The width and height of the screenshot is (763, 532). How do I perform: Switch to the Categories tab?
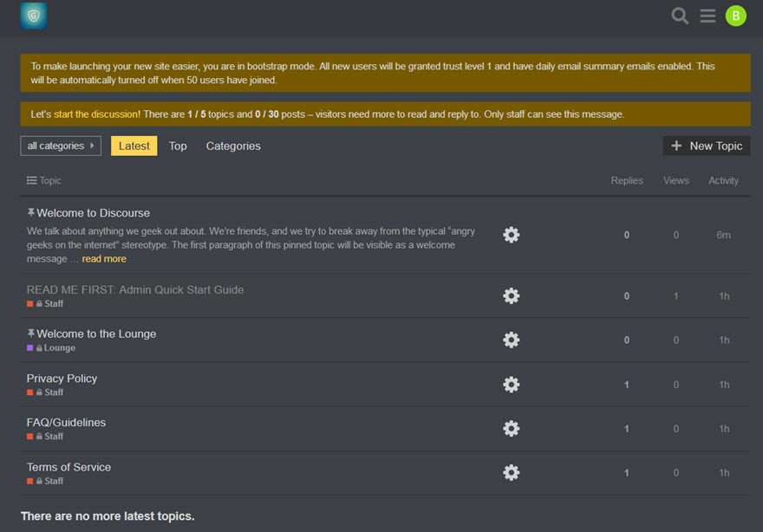tap(232, 146)
